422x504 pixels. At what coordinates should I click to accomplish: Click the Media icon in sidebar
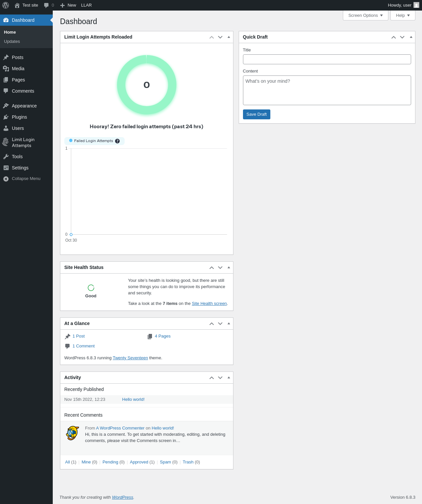click(x=6, y=69)
